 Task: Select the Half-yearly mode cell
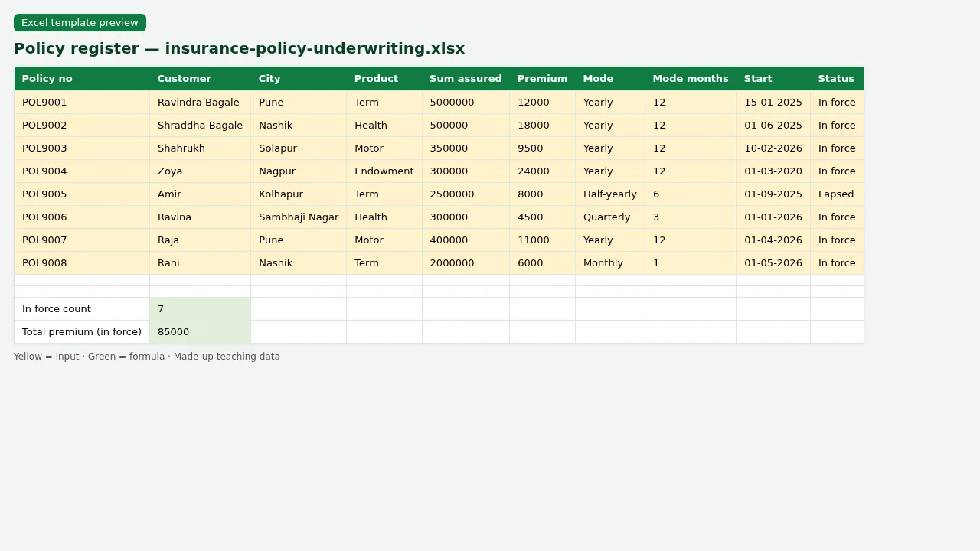tap(610, 194)
